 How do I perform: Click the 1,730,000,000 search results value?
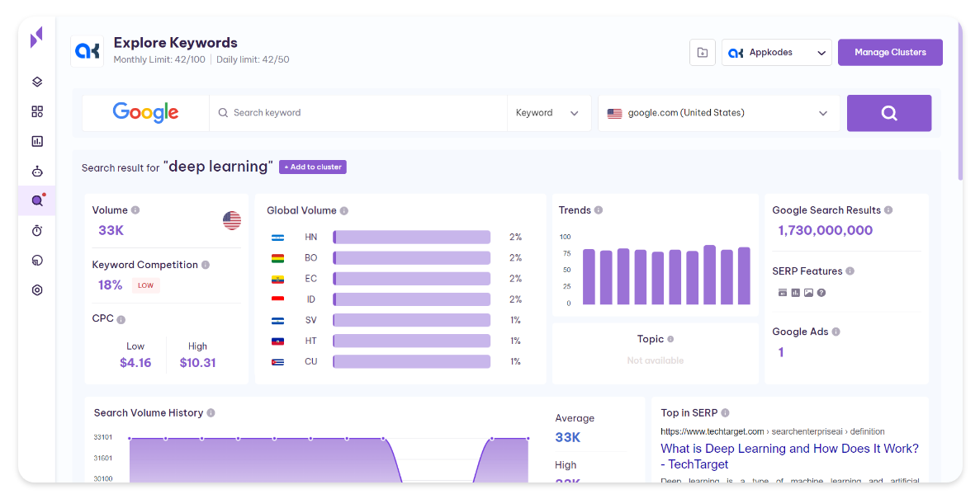pyautogui.click(x=825, y=230)
